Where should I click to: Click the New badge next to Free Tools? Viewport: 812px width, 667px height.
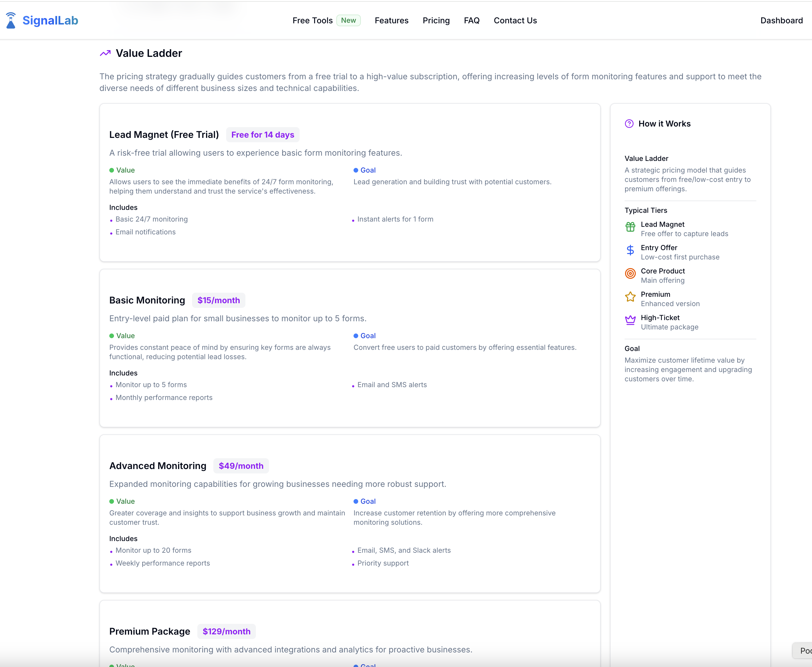(x=348, y=20)
